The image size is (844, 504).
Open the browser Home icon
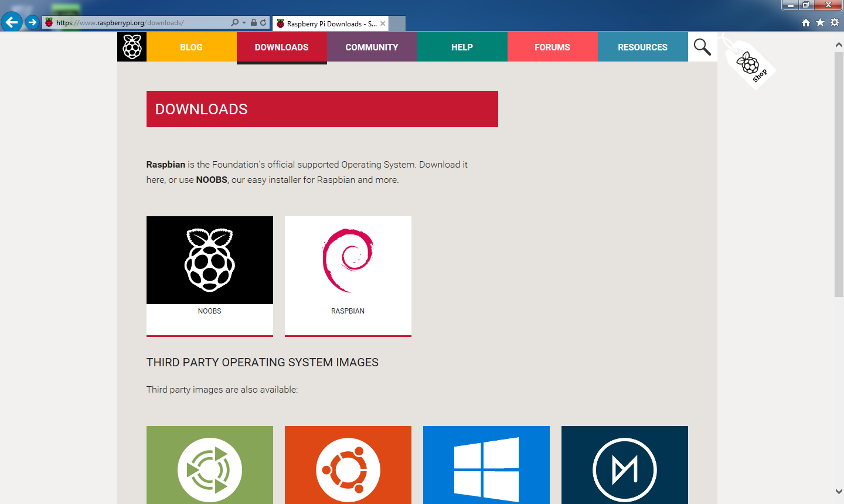point(806,23)
